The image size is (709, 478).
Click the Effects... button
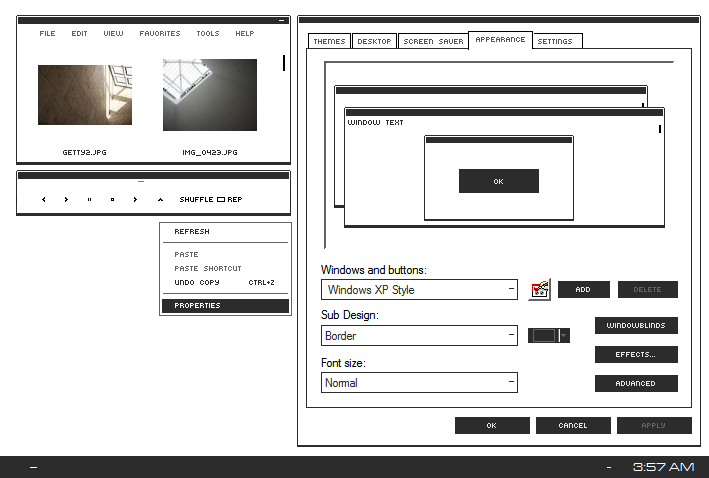pos(636,355)
